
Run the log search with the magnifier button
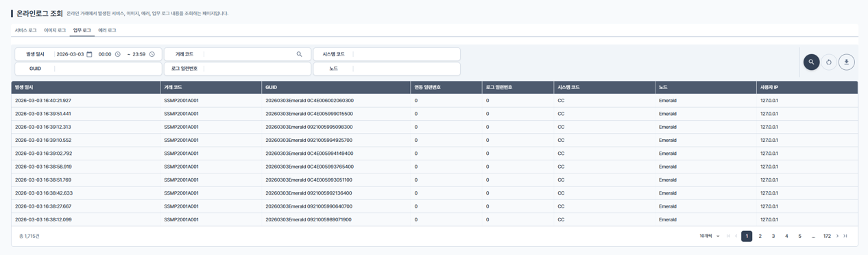tap(811, 62)
